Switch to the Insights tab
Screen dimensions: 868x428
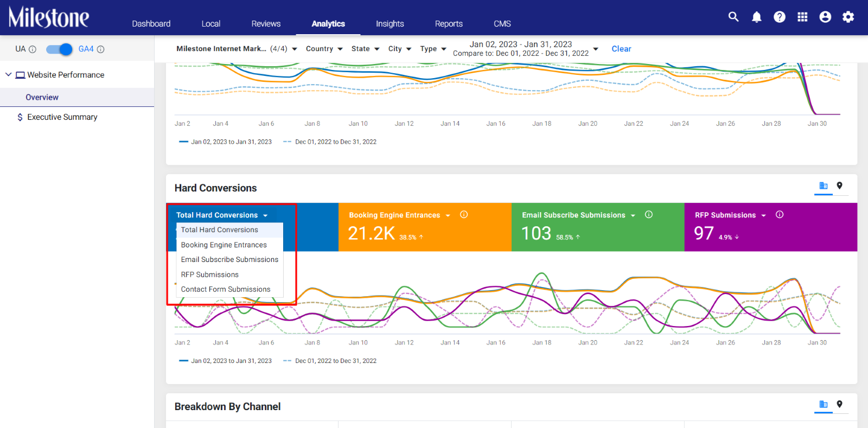390,24
